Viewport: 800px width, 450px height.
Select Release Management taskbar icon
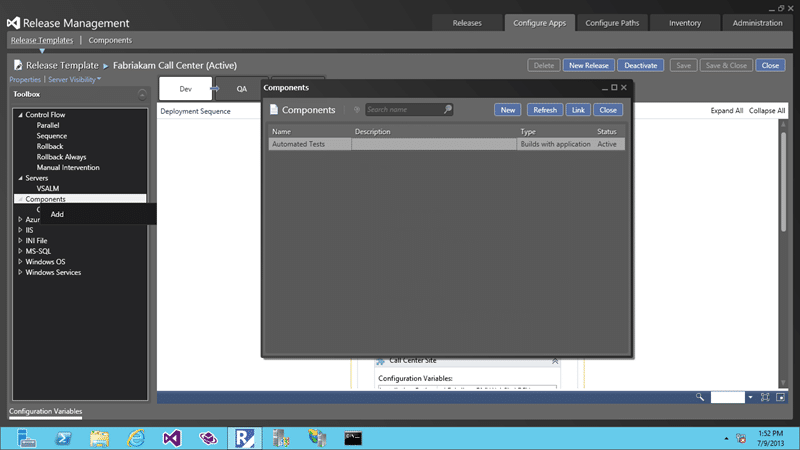(x=244, y=438)
